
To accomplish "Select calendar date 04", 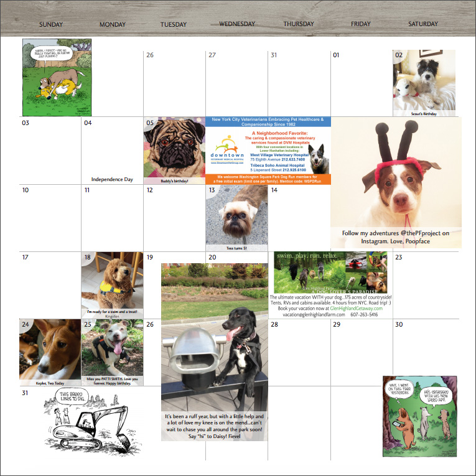I will click(x=88, y=123).
